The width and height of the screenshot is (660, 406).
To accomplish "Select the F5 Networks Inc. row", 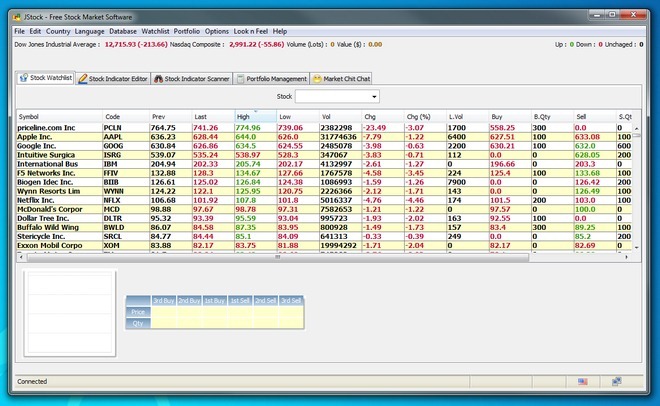I will pos(324,173).
